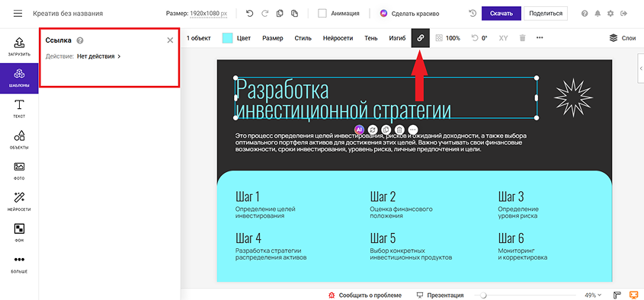Click the zoom slider handle
644x300 pixels.
click(483, 295)
